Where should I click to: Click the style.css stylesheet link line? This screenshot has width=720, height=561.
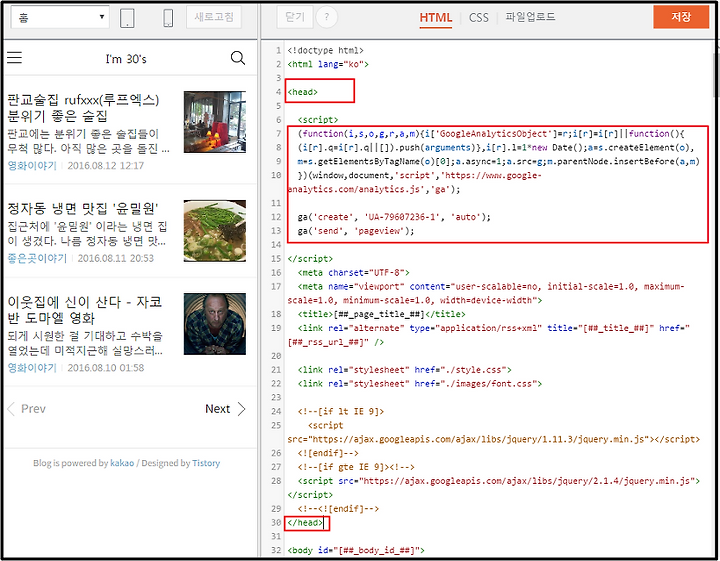click(404, 370)
